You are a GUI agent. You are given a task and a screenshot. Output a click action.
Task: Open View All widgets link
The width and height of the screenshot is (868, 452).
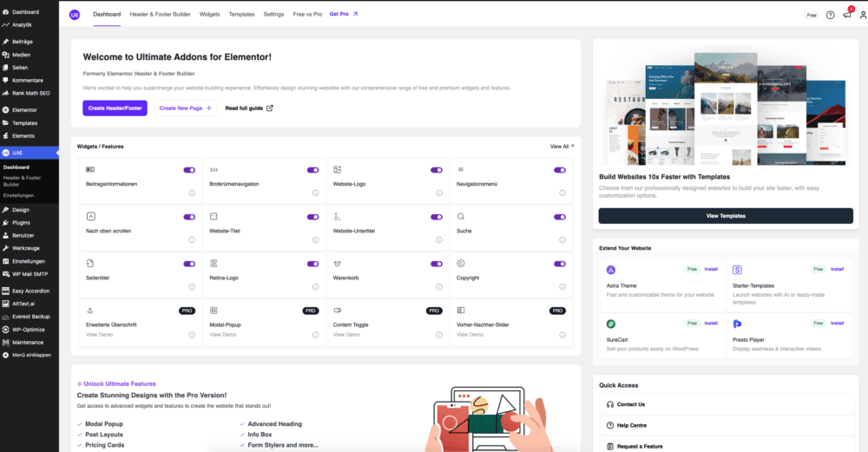pos(562,147)
